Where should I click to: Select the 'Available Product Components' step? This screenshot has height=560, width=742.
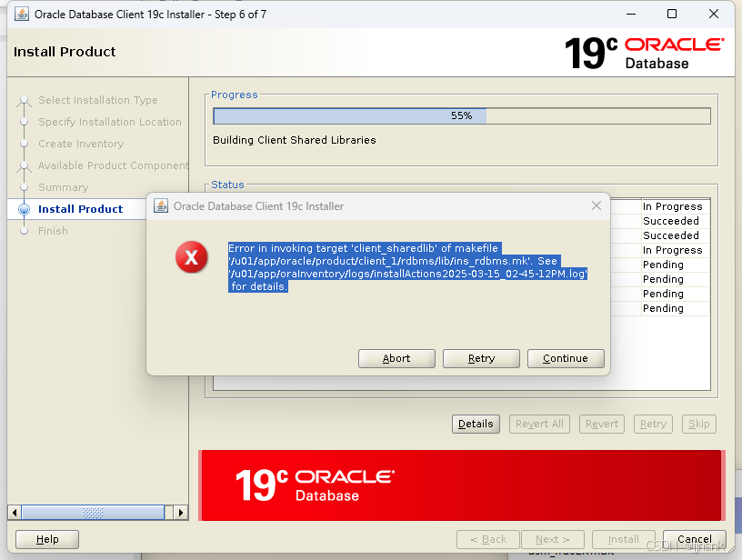113,165
